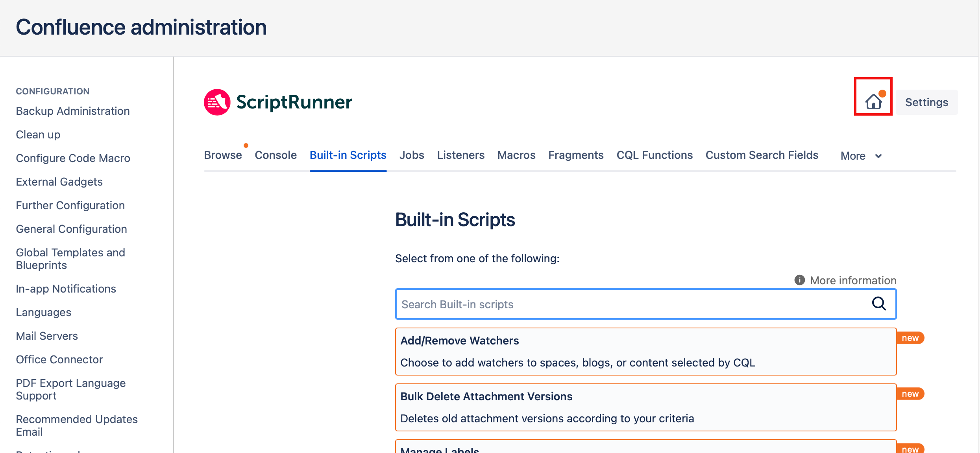The height and width of the screenshot is (453, 980).
Task: Open Office Connector
Action: tap(59, 359)
